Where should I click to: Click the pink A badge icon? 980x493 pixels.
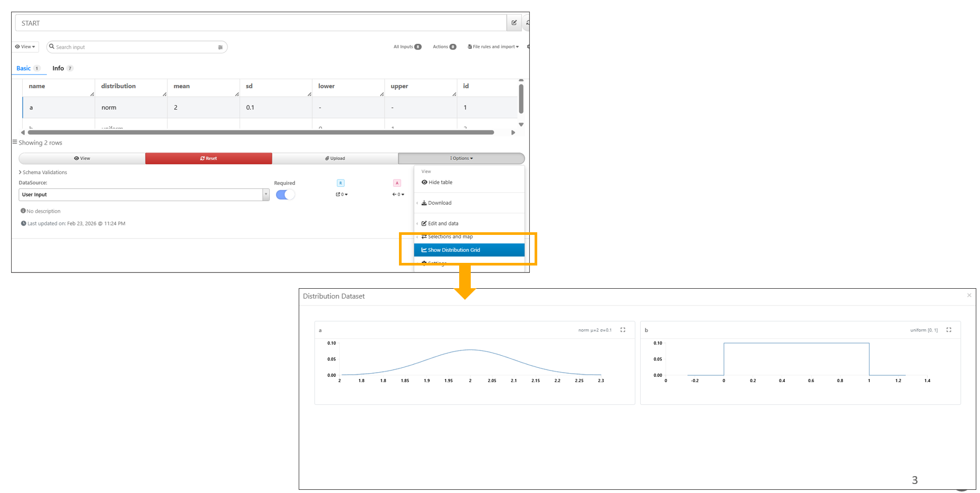[397, 183]
